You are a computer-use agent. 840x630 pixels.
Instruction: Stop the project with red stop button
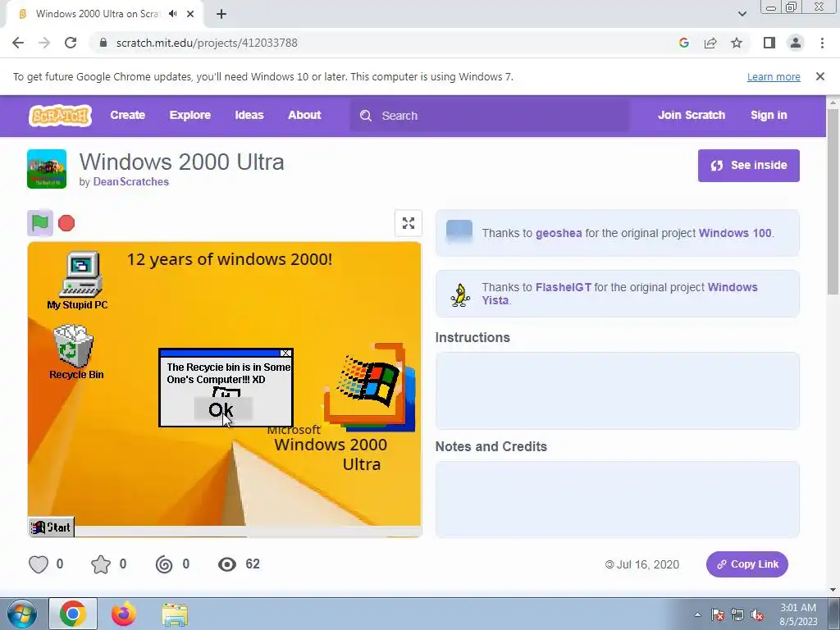66,223
